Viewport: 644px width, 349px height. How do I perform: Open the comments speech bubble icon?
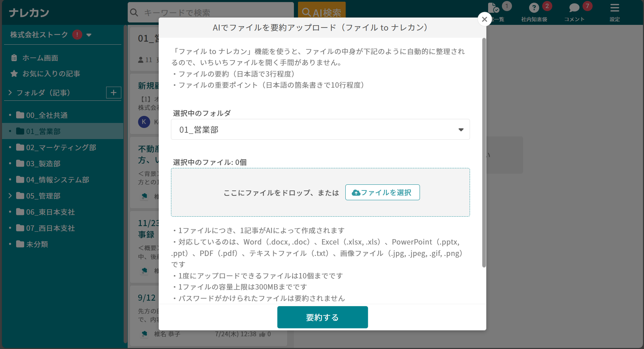click(x=574, y=8)
